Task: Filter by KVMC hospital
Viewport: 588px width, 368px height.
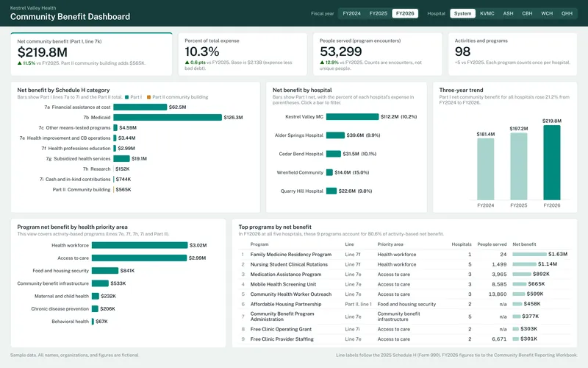Action: click(x=487, y=13)
